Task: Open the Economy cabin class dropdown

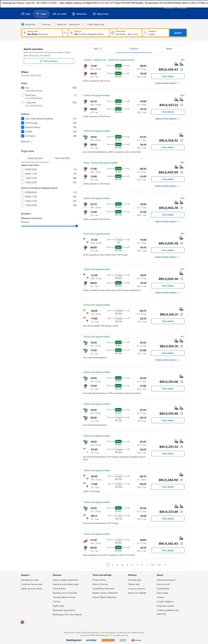Action: pyautogui.click(x=74, y=25)
